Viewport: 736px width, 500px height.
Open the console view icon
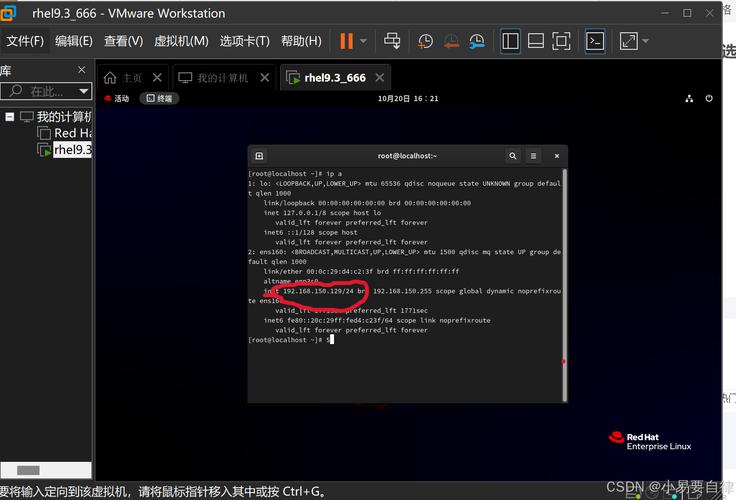[595, 41]
